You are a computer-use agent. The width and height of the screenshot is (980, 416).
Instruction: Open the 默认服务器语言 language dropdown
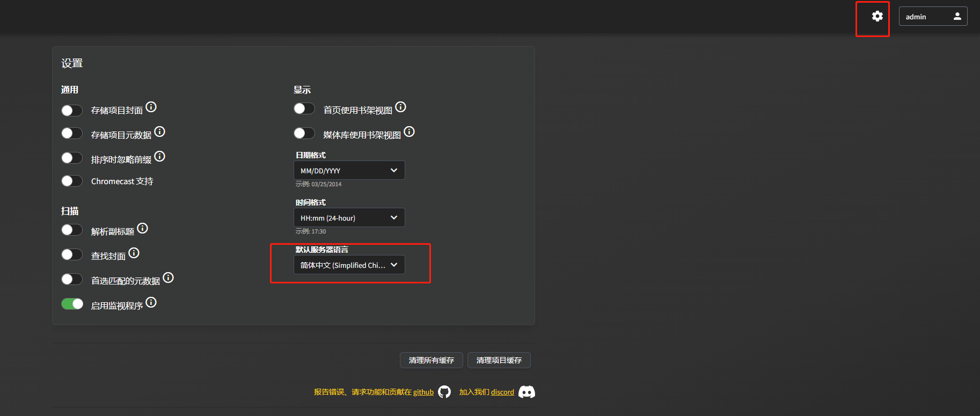[349, 265]
